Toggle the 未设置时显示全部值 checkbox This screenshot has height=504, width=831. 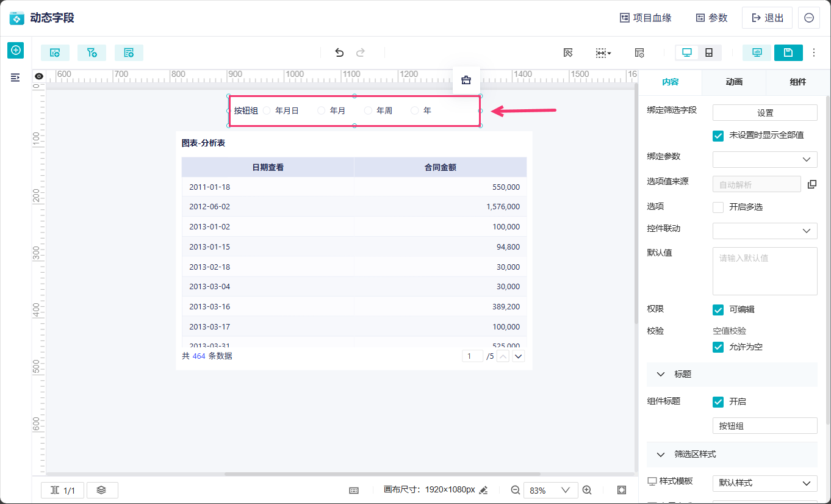718,135
